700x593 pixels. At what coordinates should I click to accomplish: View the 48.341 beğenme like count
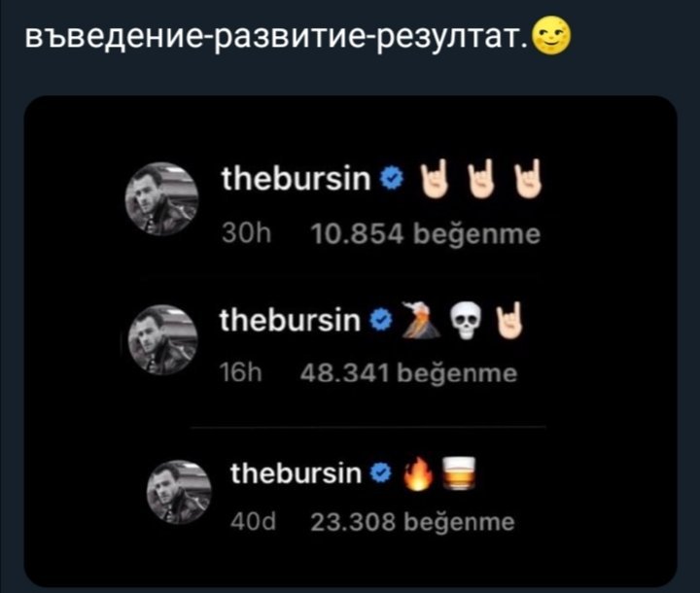[408, 373]
